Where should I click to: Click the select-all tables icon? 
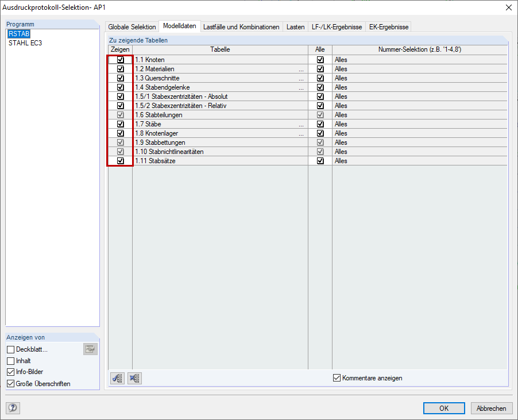(x=117, y=378)
